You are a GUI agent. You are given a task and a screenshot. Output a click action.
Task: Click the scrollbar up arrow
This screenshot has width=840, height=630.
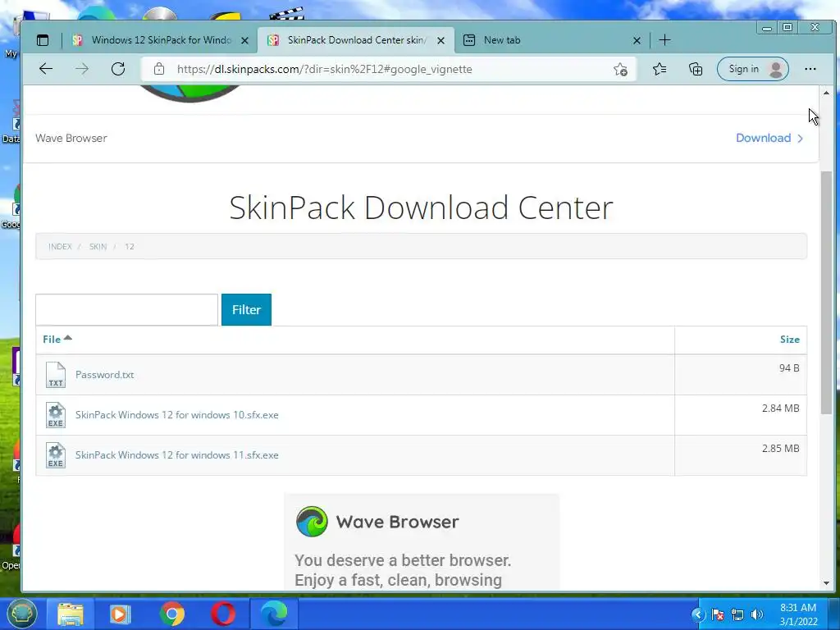tap(827, 94)
